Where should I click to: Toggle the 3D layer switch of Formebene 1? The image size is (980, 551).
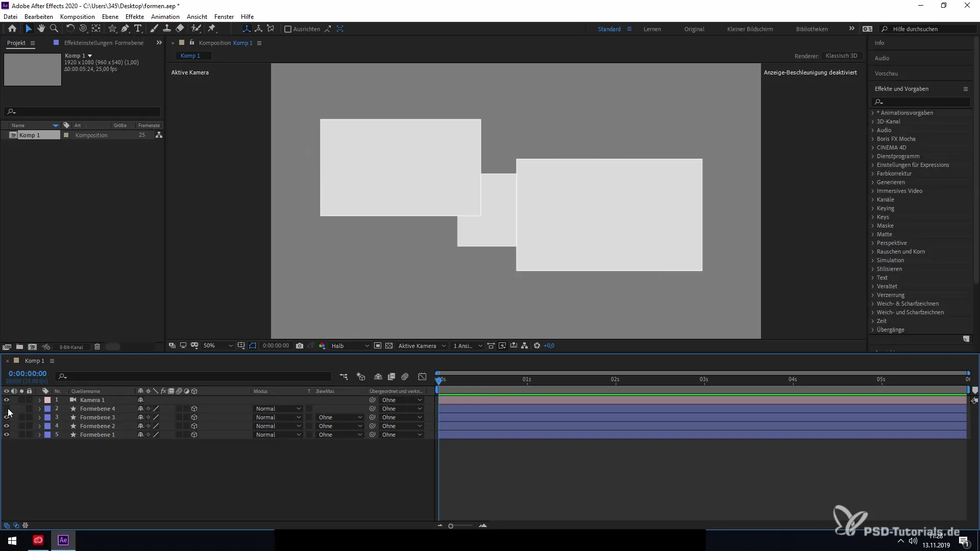[x=194, y=435]
